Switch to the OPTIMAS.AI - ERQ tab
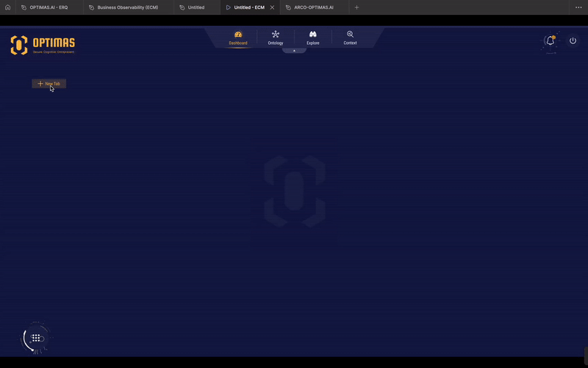The width and height of the screenshot is (588, 368). pyautogui.click(x=49, y=7)
